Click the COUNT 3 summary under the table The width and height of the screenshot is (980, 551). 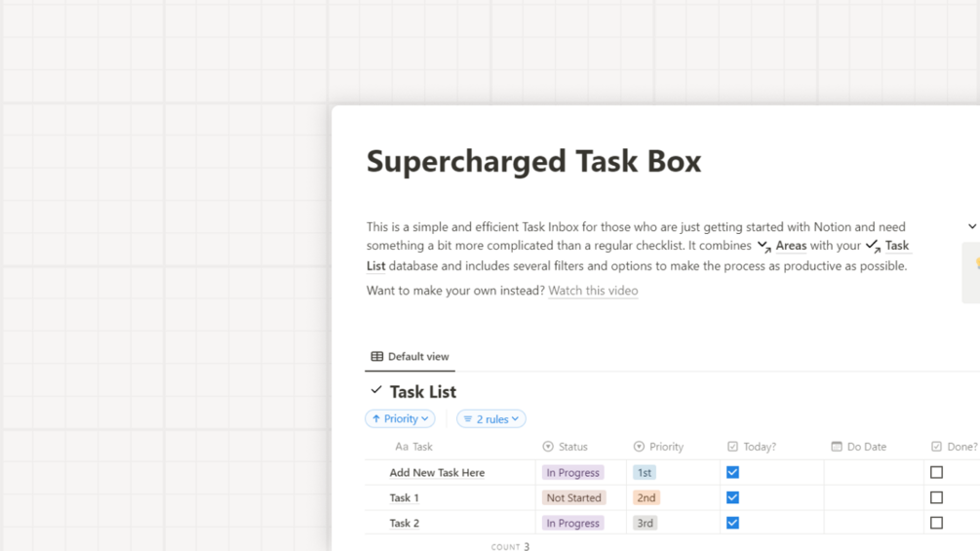point(510,547)
